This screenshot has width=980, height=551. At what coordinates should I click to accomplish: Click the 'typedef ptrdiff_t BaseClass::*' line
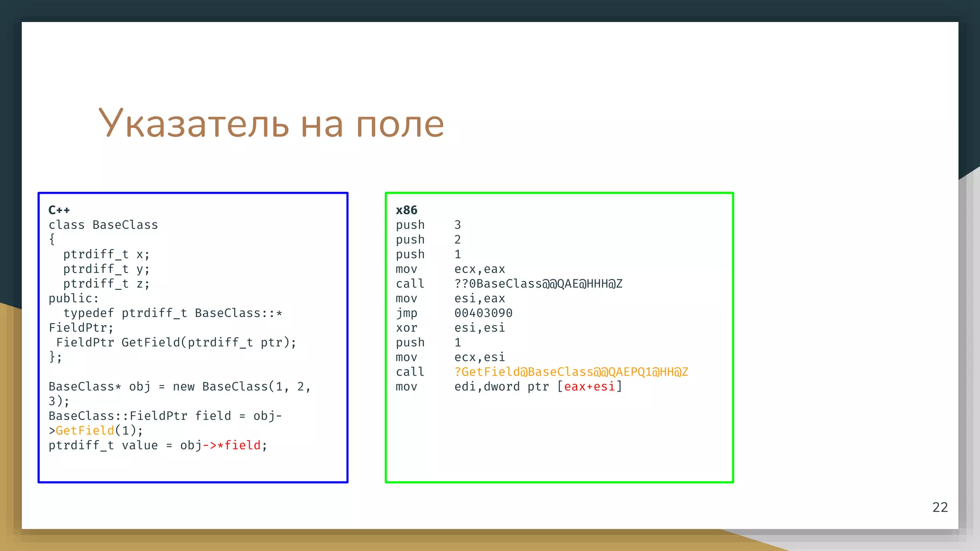173,313
